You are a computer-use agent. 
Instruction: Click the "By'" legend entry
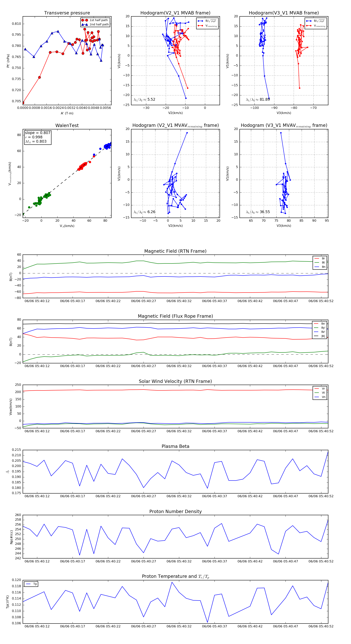(320, 328)
